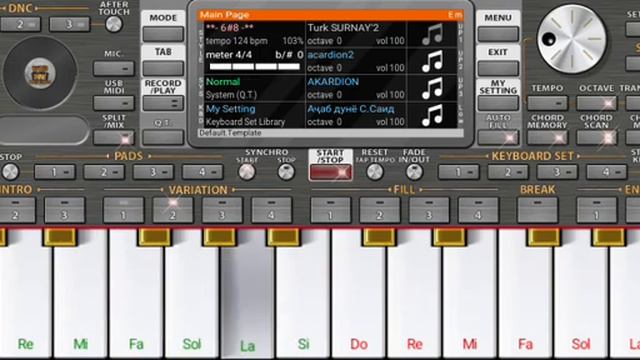This screenshot has height=360, width=640.
Task: Trigger PADS button 4
Action: (x=203, y=172)
